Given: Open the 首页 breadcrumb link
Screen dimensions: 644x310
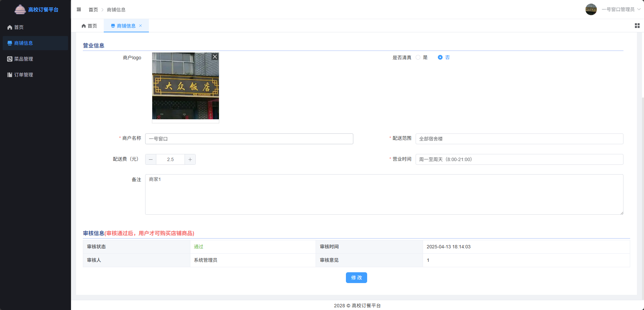Looking at the screenshot, I should click(x=93, y=9).
